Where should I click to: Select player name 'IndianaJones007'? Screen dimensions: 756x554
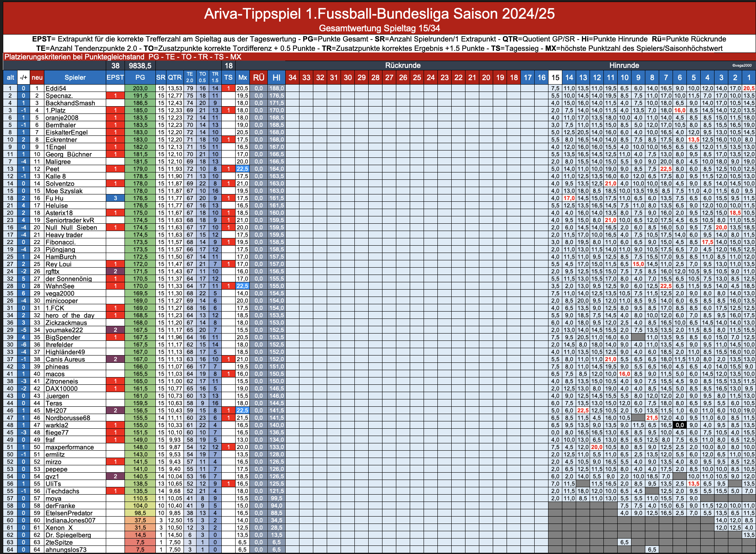click(x=70, y=520)
